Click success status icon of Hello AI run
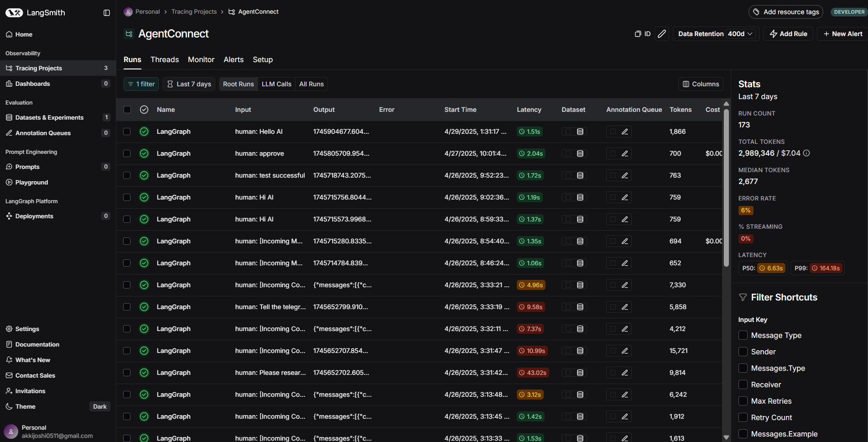 (144, 132)
